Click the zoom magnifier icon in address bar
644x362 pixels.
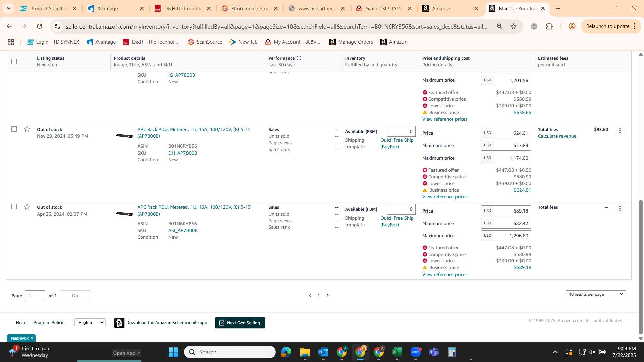(500, 26)
